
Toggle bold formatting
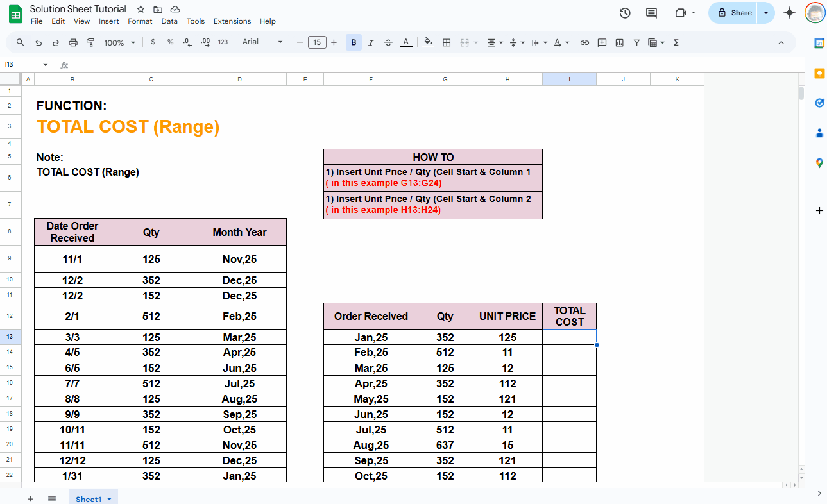354,42
